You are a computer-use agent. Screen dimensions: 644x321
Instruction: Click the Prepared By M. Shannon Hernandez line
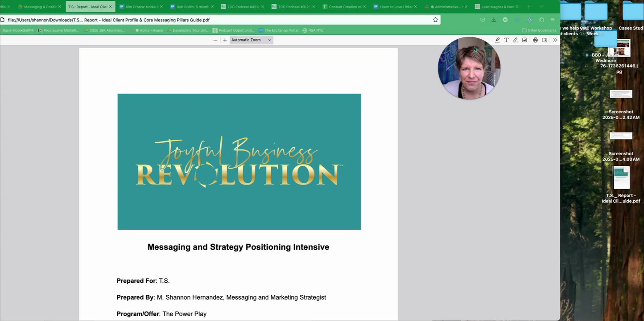click(221, 297)
